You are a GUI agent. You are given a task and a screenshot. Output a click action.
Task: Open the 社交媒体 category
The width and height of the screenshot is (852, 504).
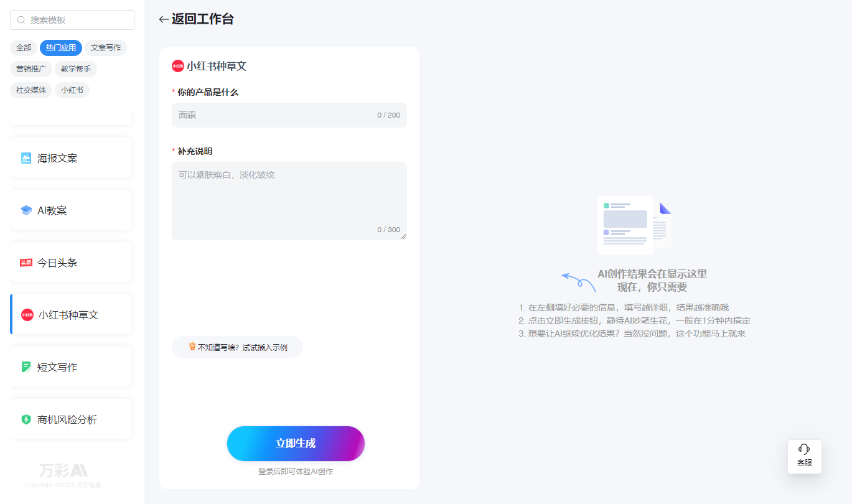coord(31,90)
